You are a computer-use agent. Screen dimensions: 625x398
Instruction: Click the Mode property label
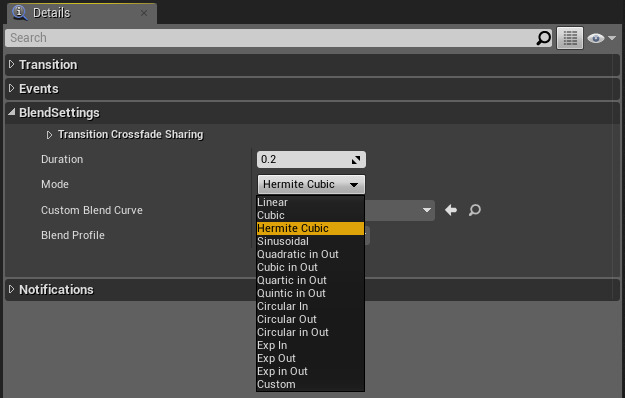(55, 184)
